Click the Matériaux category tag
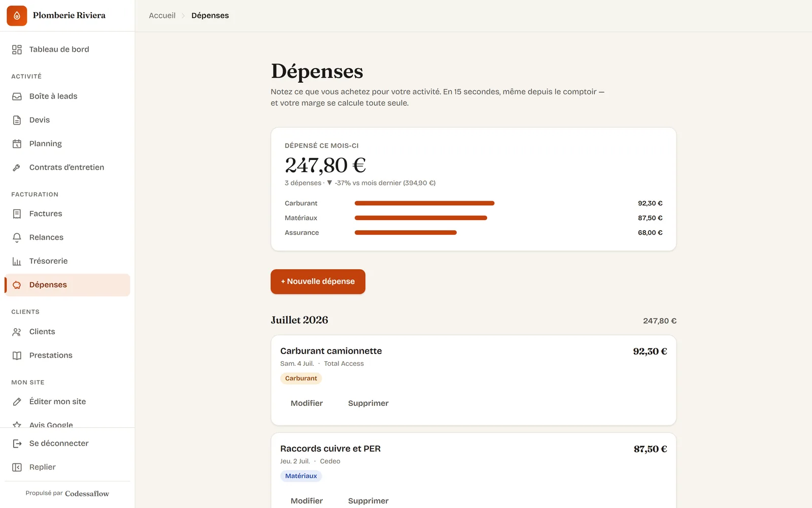812x508 pixels. pos(301,476)
